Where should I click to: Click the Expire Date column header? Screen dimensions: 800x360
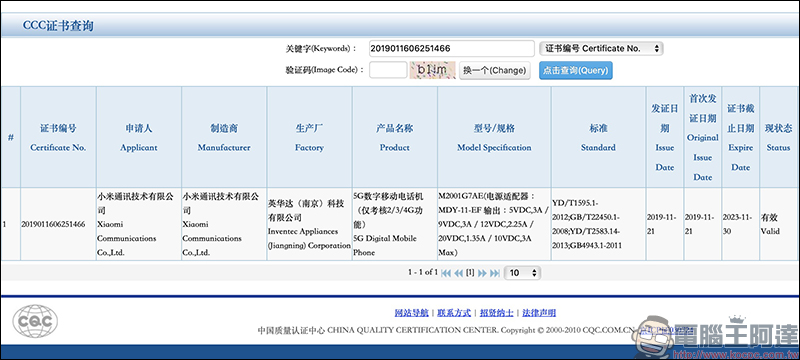[x=740, y=137]
